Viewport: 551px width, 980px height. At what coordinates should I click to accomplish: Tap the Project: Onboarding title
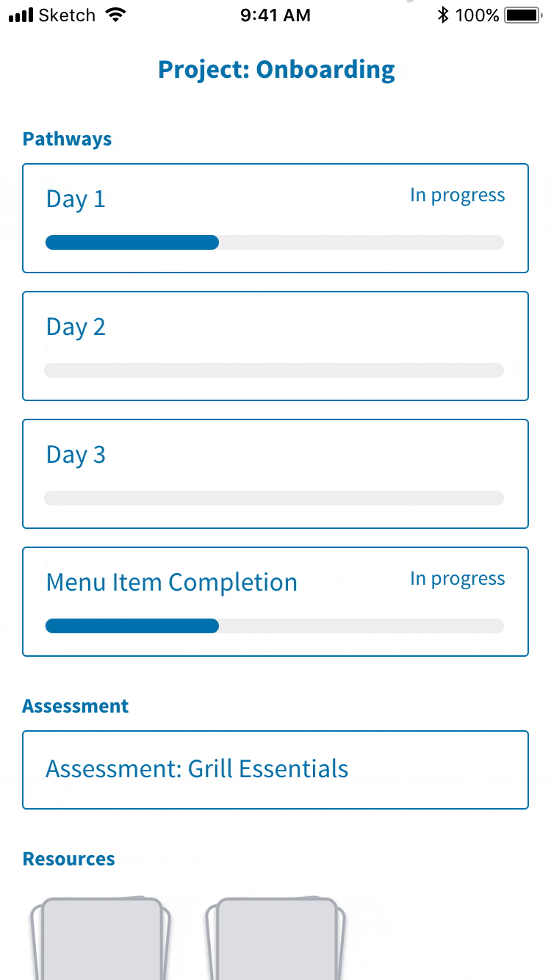tap(276, 70)
